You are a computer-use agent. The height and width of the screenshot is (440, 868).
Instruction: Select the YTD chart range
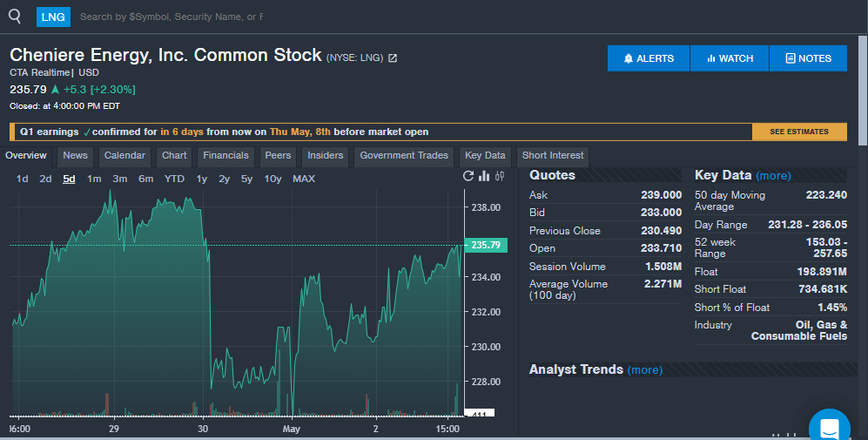click(x=174, y=179)
